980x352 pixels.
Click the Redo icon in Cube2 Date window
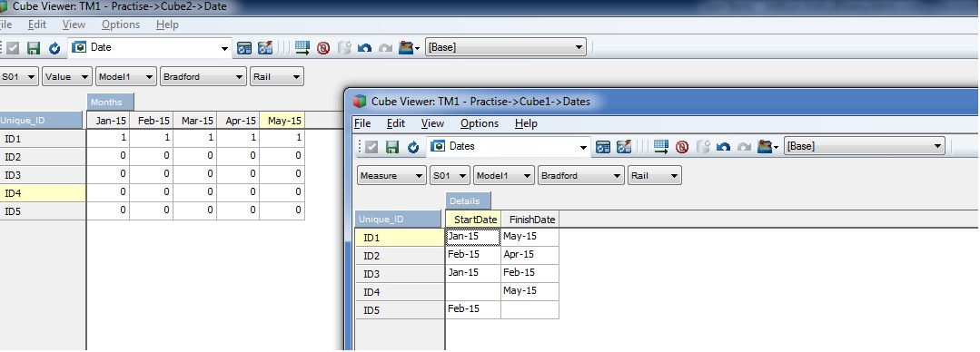coord(386,48)
